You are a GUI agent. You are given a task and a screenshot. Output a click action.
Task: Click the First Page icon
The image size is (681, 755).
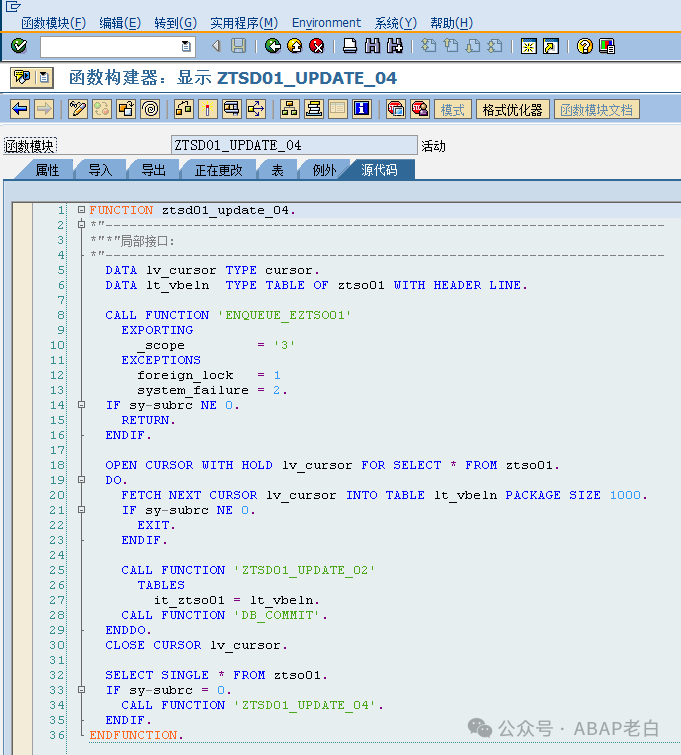tap(428, 46)
